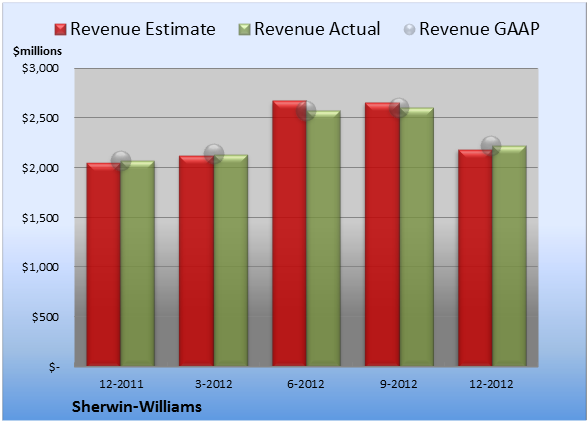Select the red estimate bar for 9-2012

[x=382, y=234]
